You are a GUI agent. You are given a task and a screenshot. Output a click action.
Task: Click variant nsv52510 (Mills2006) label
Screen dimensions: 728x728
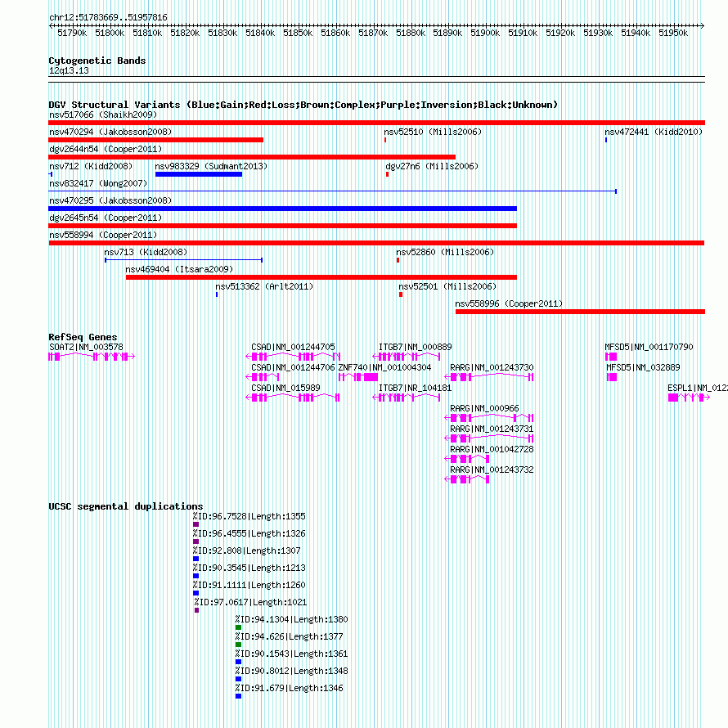433,132
